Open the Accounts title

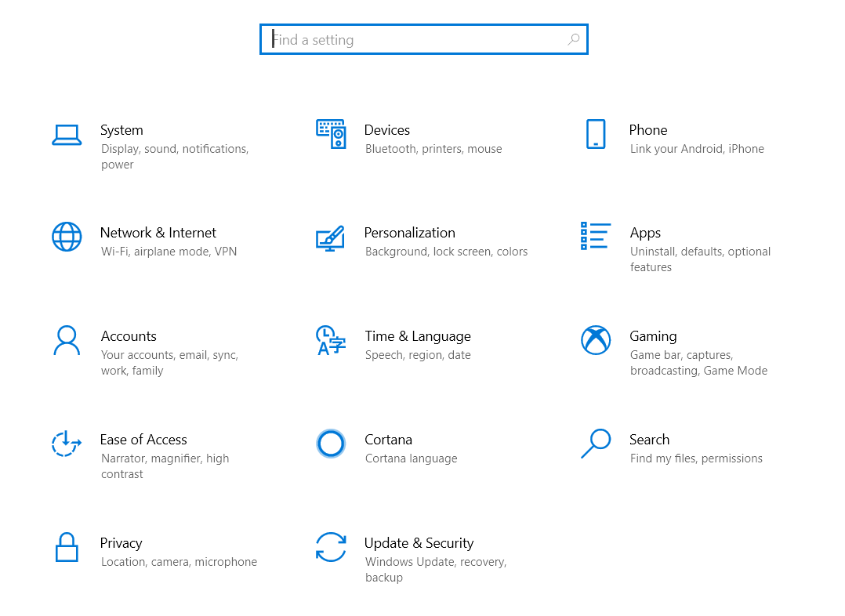click(129, 336)
